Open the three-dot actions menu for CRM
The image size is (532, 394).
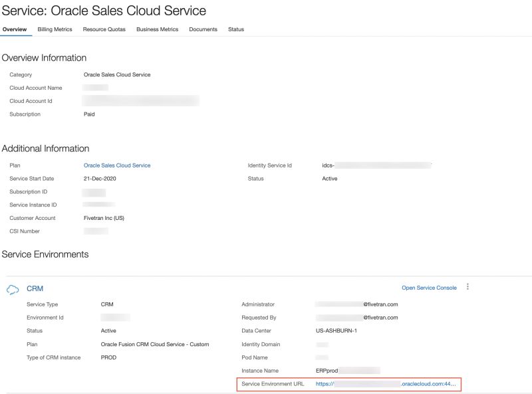coord(468,287)
